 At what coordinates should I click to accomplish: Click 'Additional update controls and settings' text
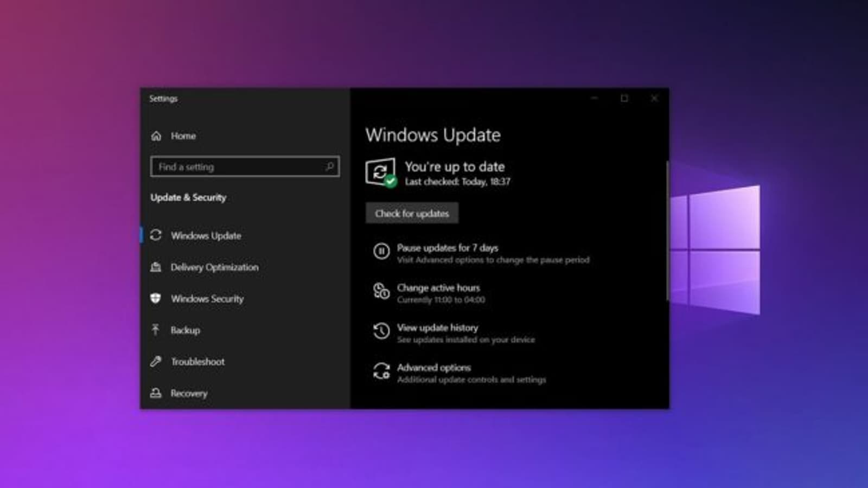coord(471,380)
